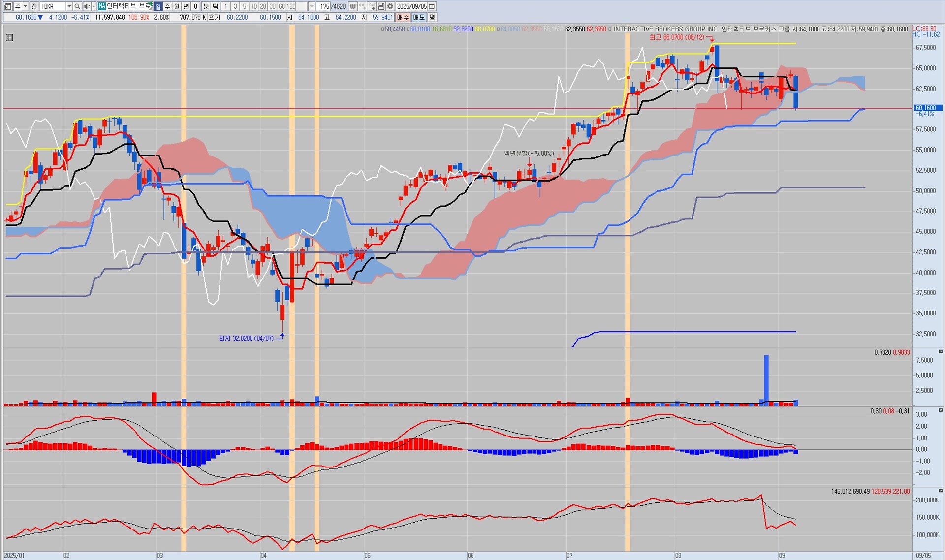945x560 pixels.
Task: Click the won currency icon
Action: pyautogui.click(x=353, y=6)
